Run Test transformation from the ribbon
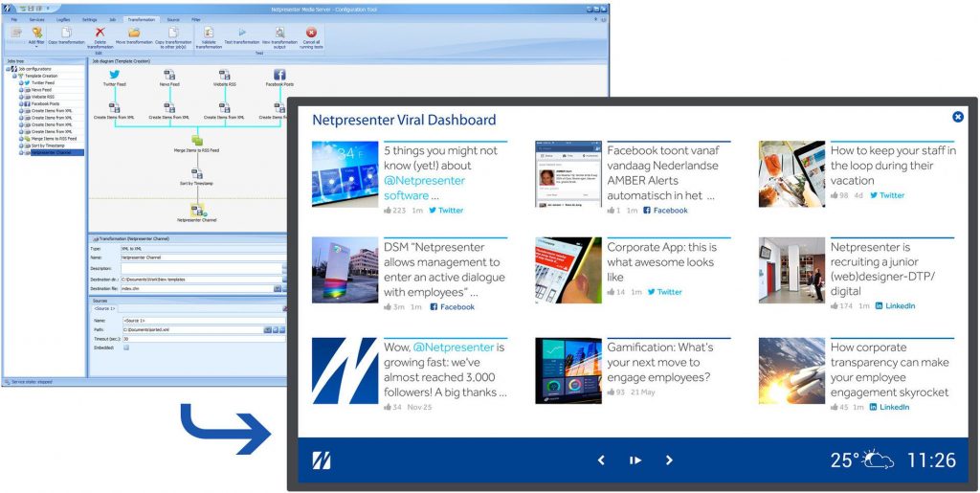The width and height of the screenshot is (980, 493). point(242,33)
